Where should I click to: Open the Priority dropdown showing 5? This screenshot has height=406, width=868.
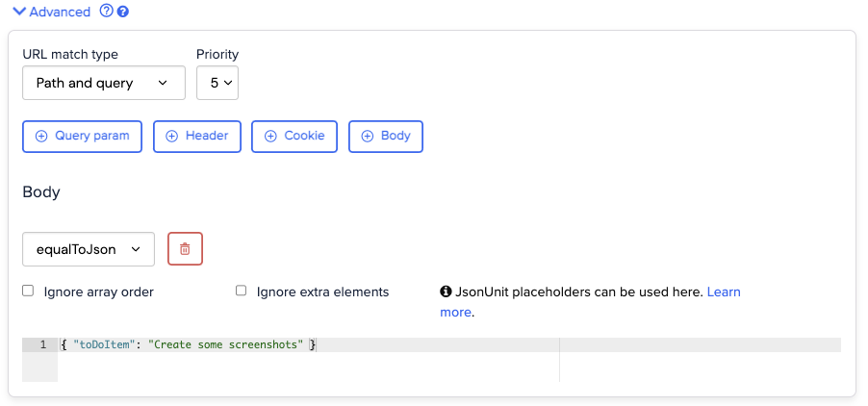click(217, 83)
